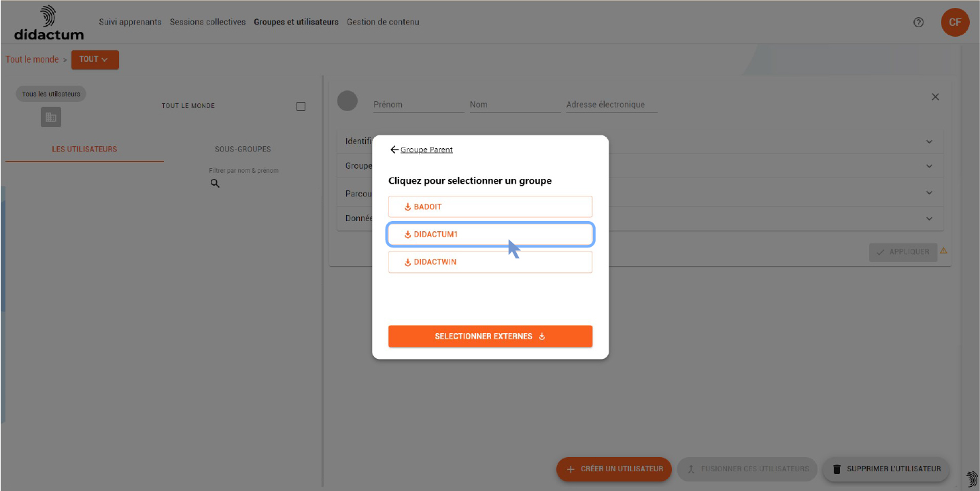Click the Tous les utilisateurs chip

[x=51, y=94]
